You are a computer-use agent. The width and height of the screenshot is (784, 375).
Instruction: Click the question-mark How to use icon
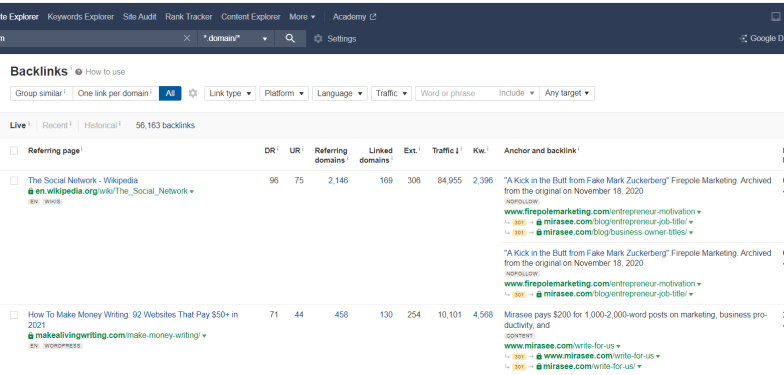point(78,72)
